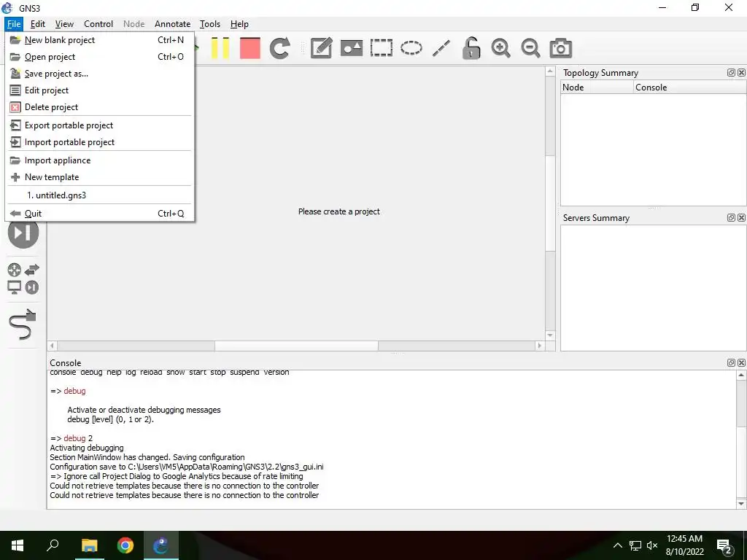The image size is (747, 560).
Task: Close the File menu via File
Action: 14,24
